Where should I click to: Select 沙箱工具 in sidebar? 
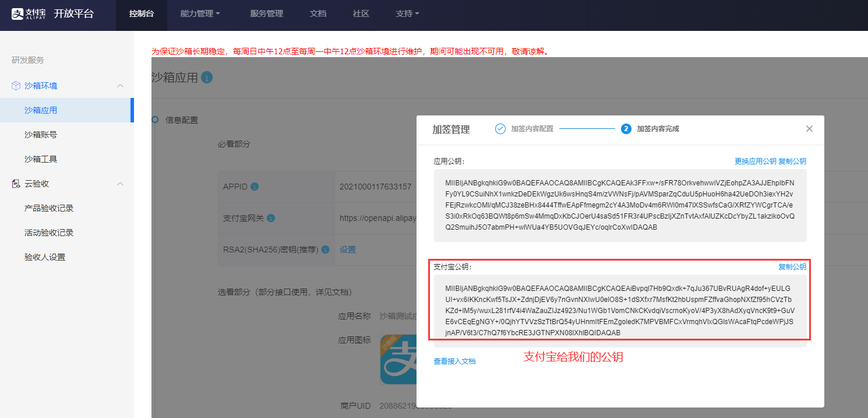click(x=41, y=159)
